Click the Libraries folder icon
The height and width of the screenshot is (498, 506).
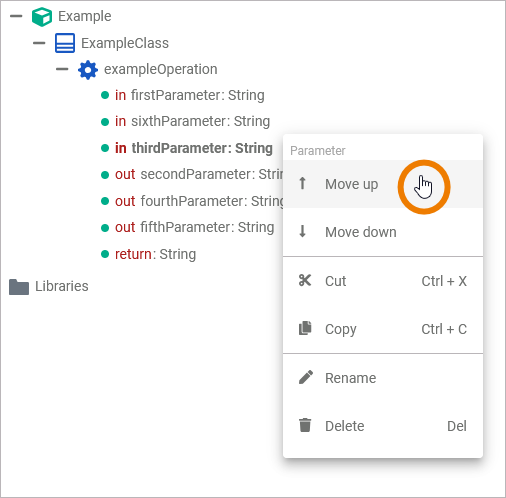tap(19, 287)
